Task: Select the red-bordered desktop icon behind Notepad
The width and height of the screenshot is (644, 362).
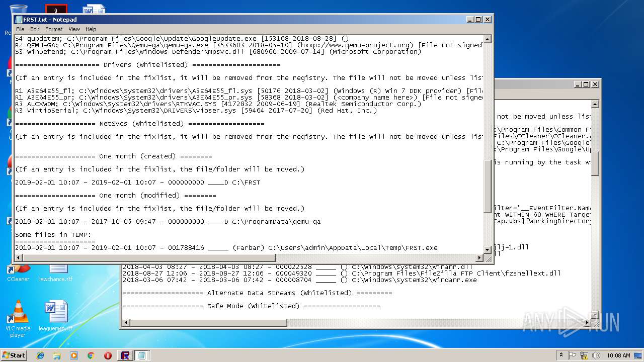Action: point(56,9)
